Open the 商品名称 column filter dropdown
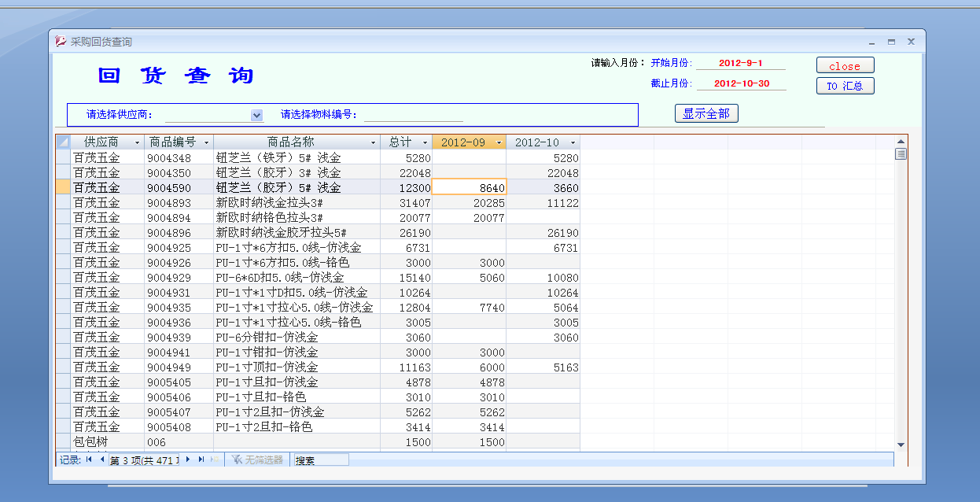This screenshot has height=502, width=980. pos(373,142)
